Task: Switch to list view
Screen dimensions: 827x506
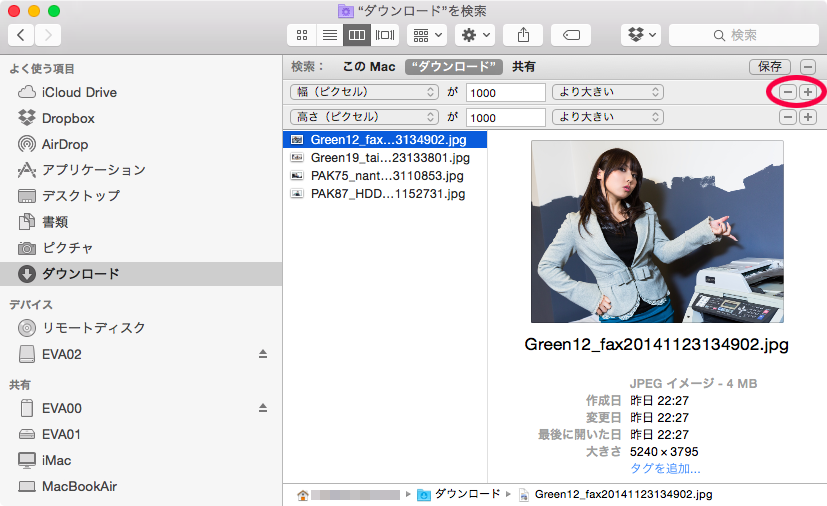Action: point(330,35)
